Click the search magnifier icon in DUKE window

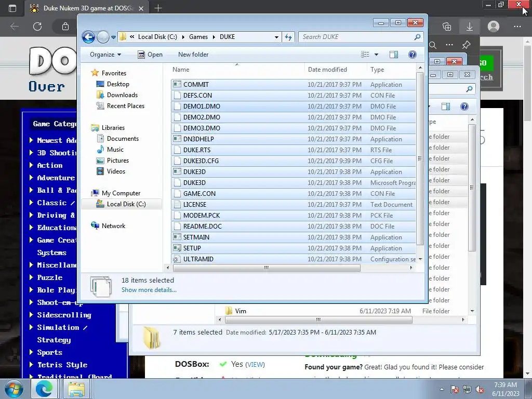418,37
